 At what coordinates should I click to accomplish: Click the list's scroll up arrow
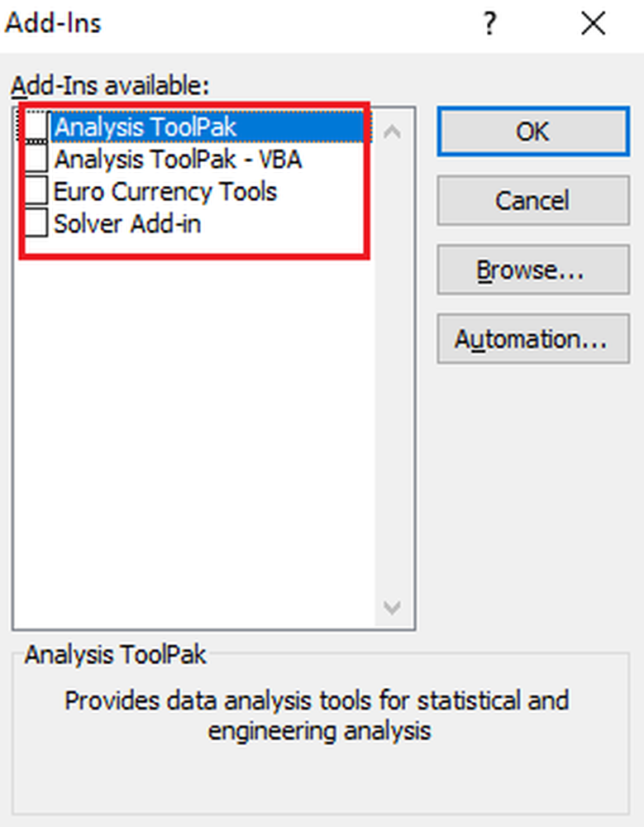pos(393,131)
